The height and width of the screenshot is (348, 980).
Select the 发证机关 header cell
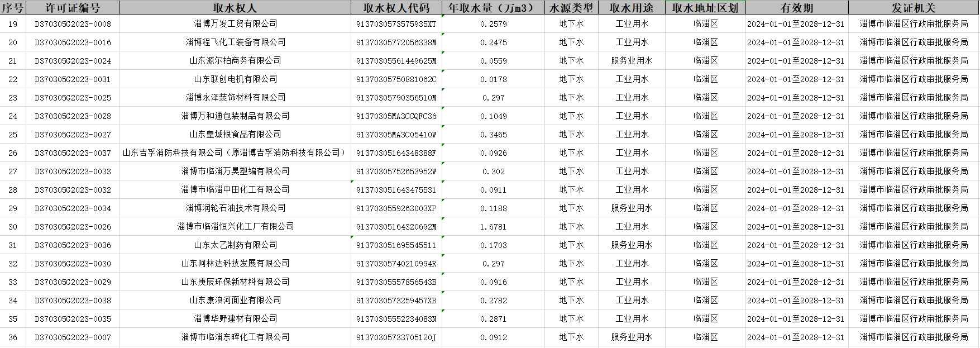pos(914,8)
